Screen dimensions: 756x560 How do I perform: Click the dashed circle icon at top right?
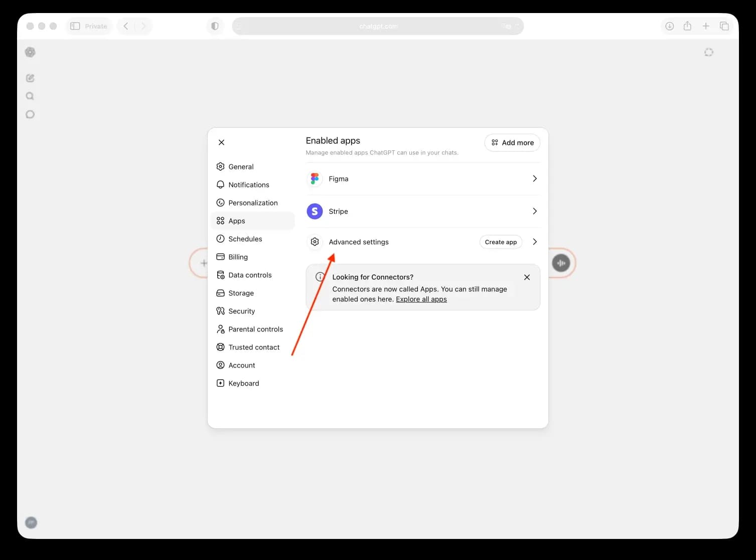[x=709, y=52]
